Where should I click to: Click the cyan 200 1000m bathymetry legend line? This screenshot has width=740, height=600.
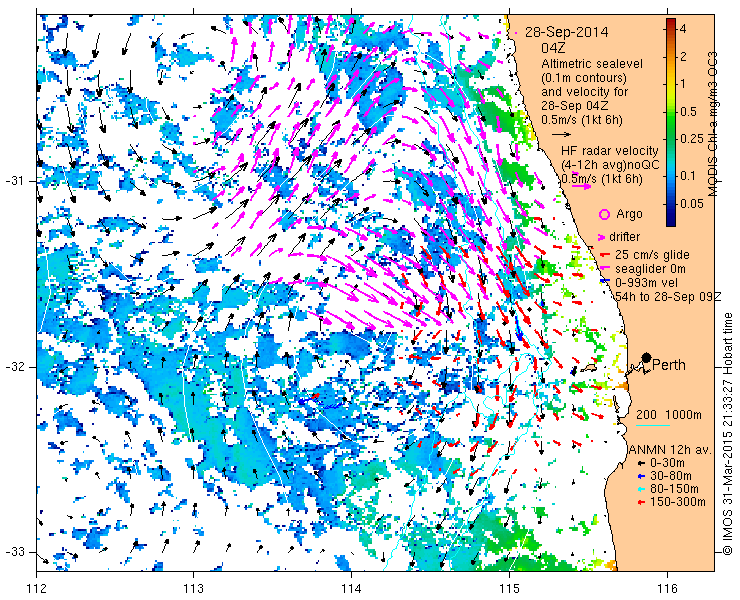tap(653, 426)
